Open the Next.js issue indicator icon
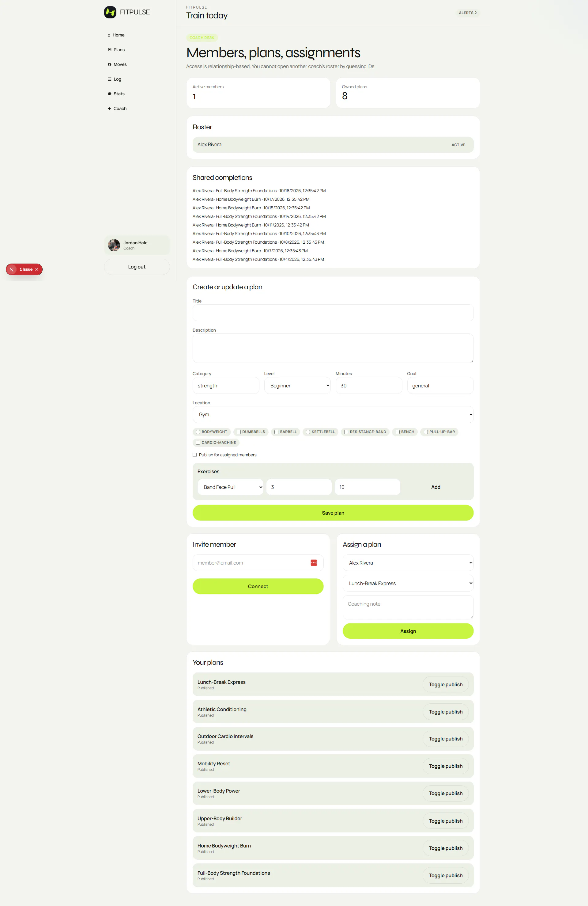588x906 pixels. coord(11,269)
